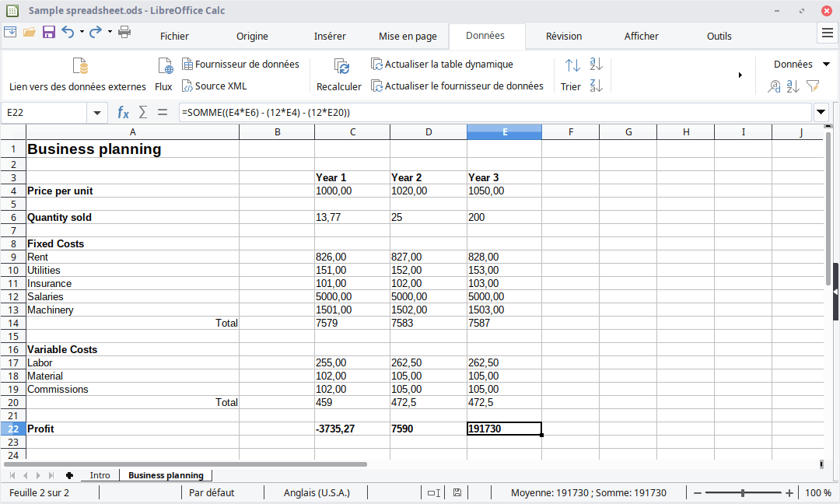
Task: Toggle the sidebar handle on right edge
Action: [x=835, y=292]
